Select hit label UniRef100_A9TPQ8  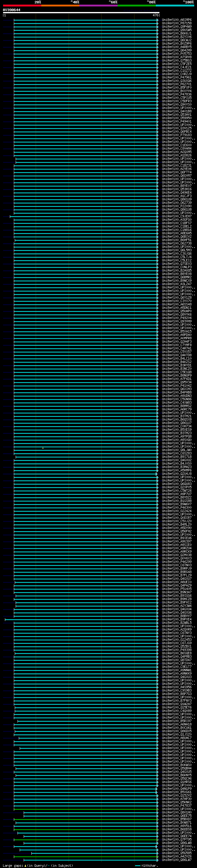pos(176,436)
